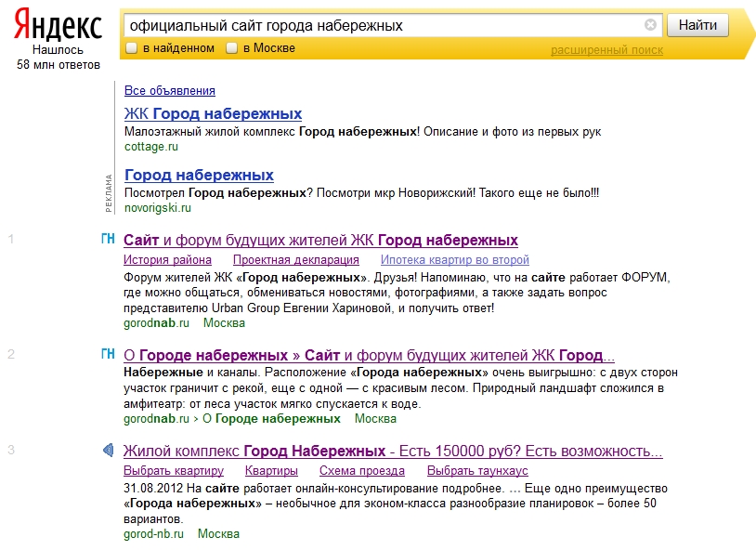
Task: Click 'Москва' region label under result 3
Action: tap(219, 534)
